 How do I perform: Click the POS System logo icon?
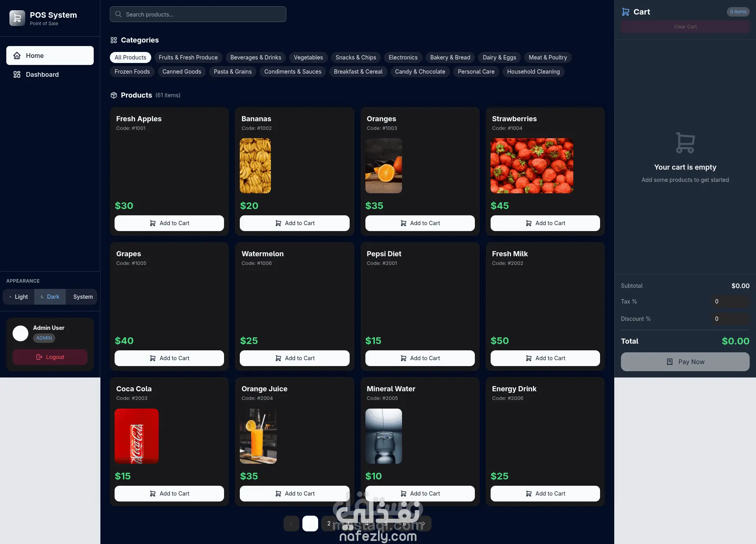(x=17, y=18)
